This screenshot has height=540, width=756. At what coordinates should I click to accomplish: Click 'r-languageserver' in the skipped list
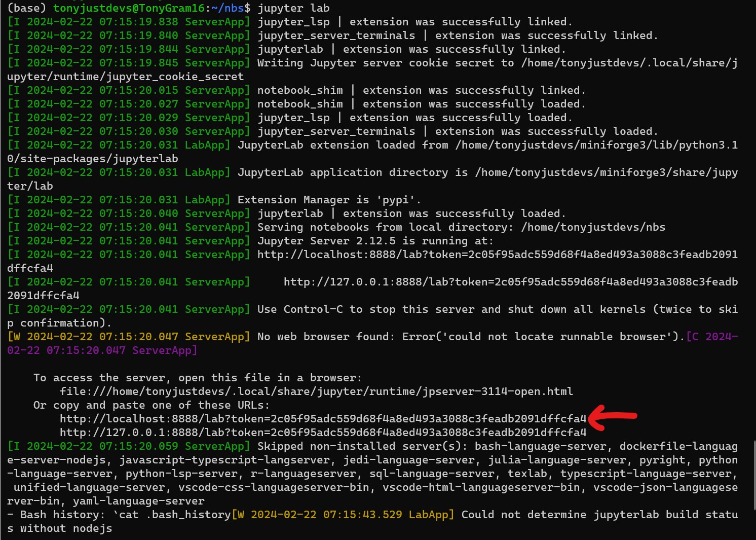[303, 474]
